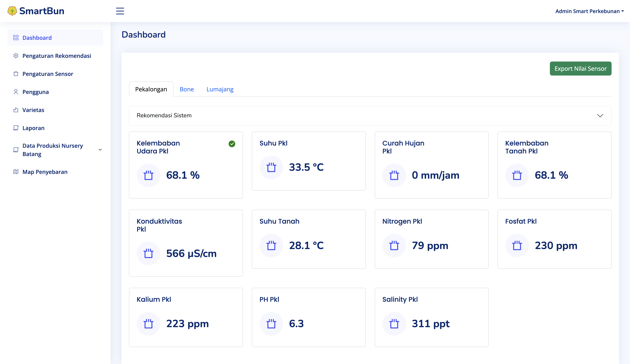Click sensor icon in Suhu Pkl card
This screenshot has width=630, height=364.
[x=271, y=167]
